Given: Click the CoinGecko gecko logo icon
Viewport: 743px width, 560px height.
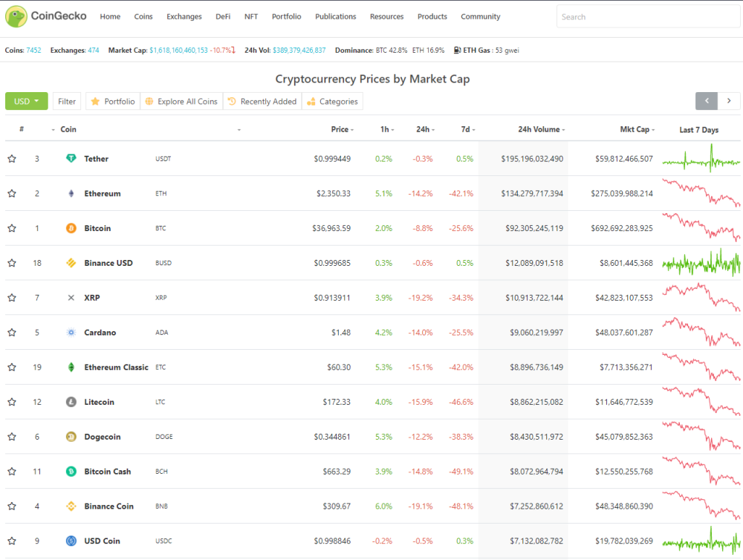Looking at the screenshot, I should click(16, 16).
